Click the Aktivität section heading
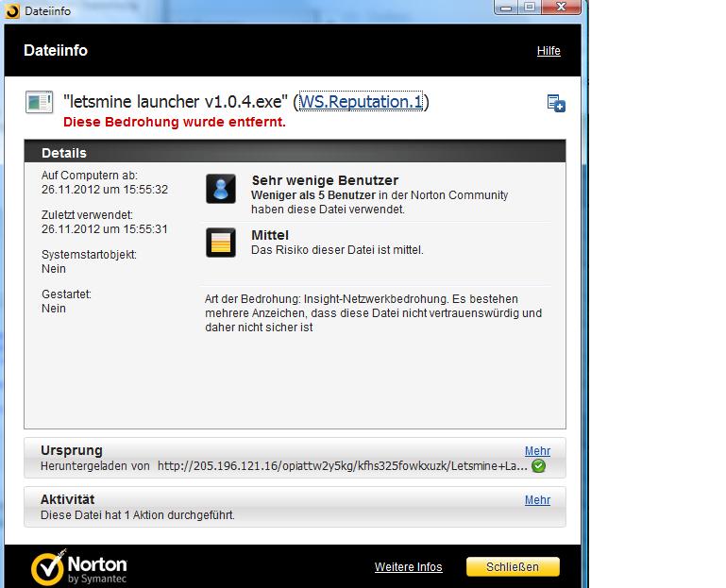This screenshot has height=588, width=726. coord(68,499)
